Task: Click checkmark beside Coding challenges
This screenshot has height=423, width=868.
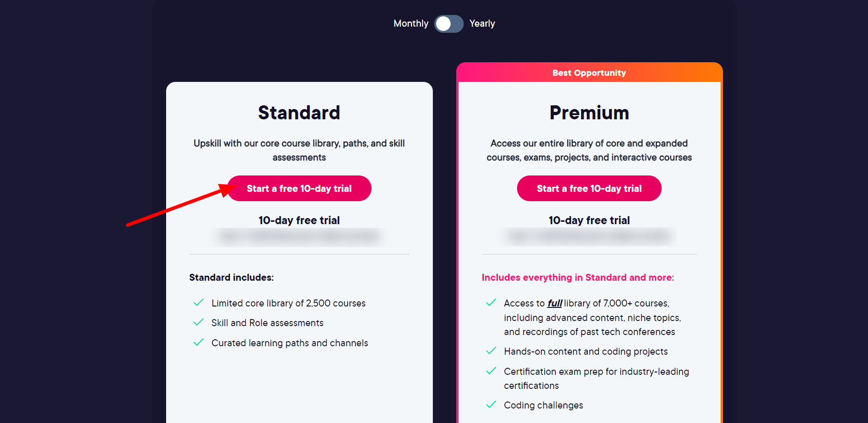Action: tap(491, 405)
